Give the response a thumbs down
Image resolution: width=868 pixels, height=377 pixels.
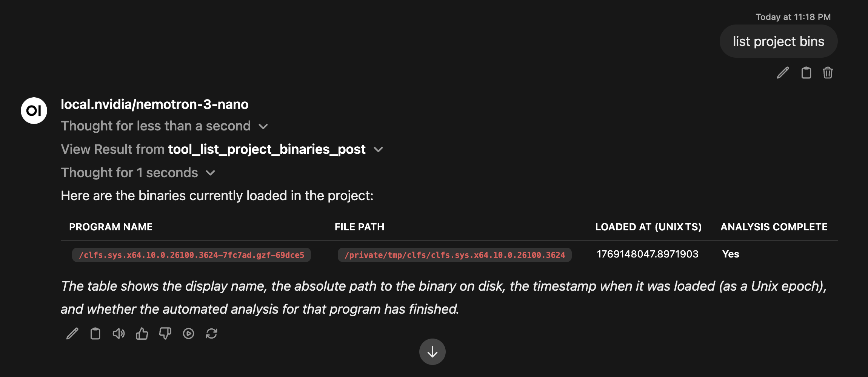coord(165,333)
